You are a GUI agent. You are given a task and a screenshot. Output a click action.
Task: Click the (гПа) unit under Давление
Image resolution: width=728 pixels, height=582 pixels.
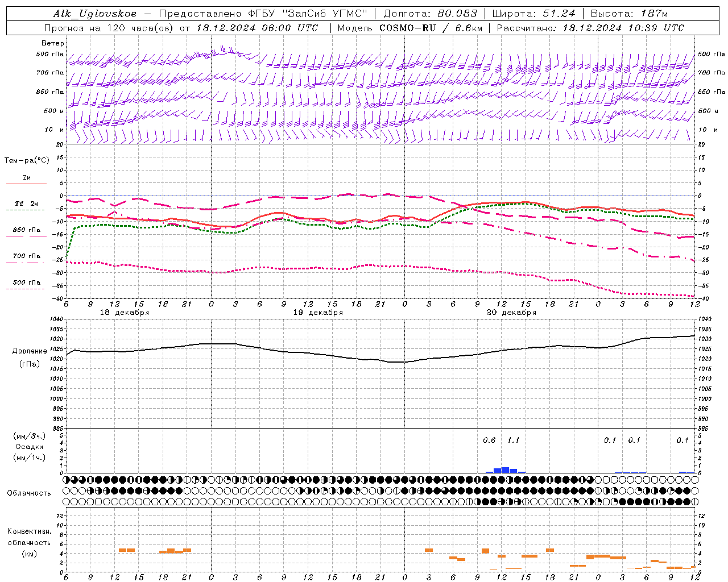[29, 364]
